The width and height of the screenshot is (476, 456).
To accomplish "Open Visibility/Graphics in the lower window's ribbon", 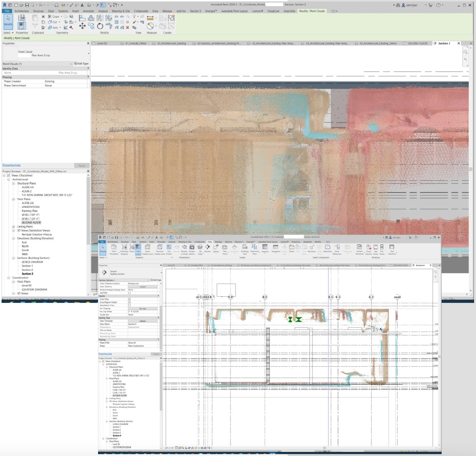I will click(x=124, y=249).
